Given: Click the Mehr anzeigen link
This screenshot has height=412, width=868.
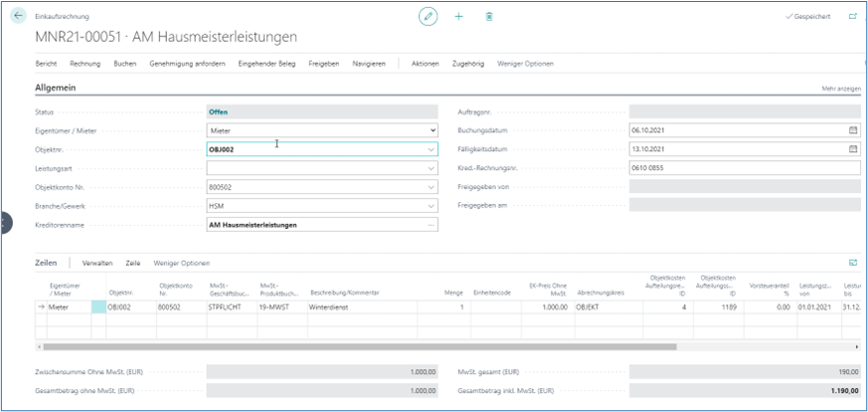Looking at the screenshot, I should (840, 89).
